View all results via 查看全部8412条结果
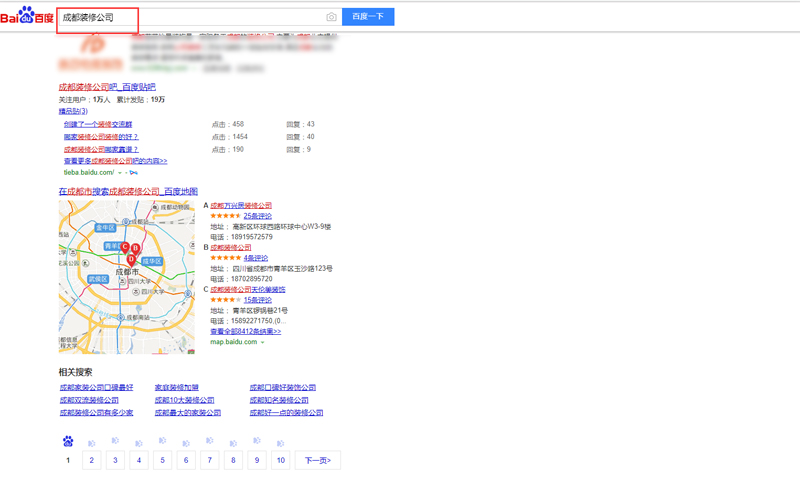Screen dimensions: 800x479 click(245, 331)
